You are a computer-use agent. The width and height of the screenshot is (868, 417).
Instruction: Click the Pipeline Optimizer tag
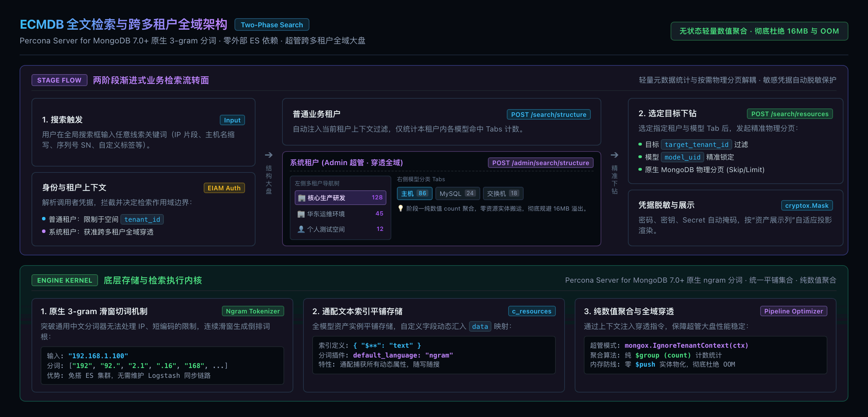pyautogui.click(x=793, y=311)
